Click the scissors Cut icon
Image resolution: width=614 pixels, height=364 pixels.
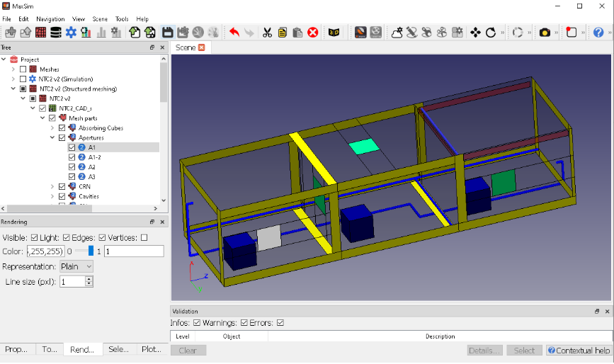[x=267, y=33]
